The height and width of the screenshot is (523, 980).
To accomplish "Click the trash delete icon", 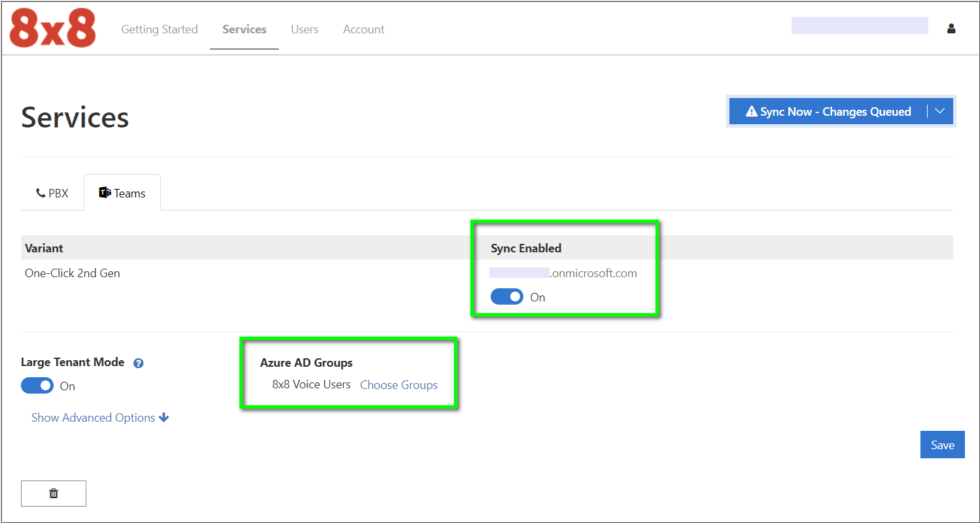I will [x=53, y=493].
